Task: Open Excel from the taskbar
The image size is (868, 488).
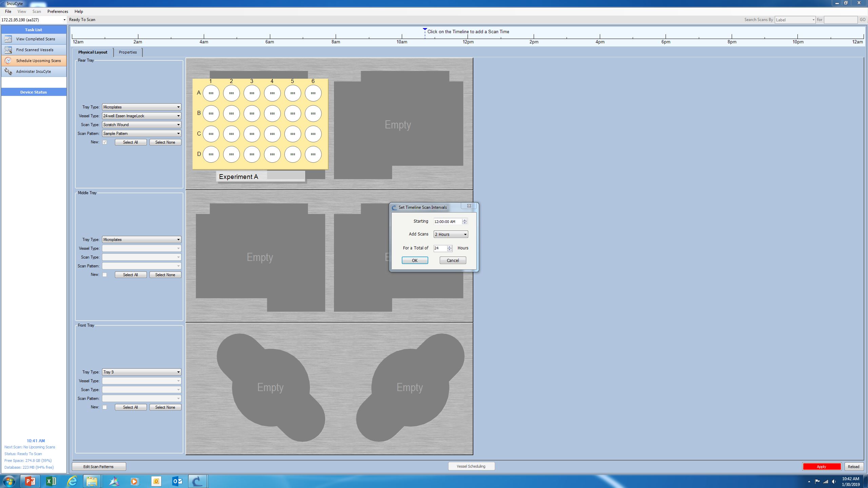Action: click(x=51, y=481)
